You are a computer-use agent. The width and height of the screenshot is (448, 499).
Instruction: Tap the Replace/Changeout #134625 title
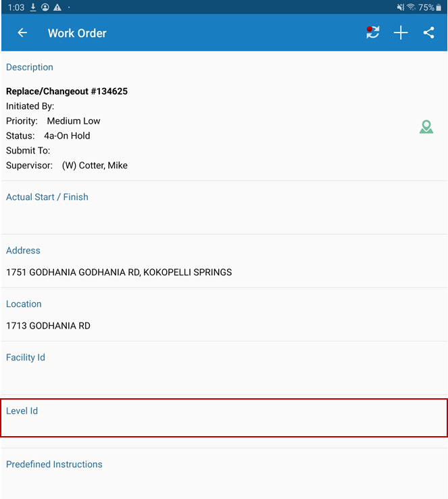pos(67,91)
